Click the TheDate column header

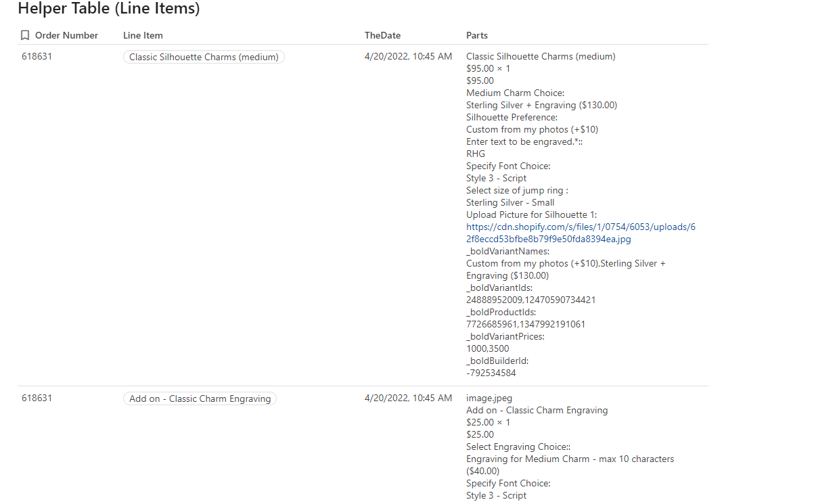(382, 35)
